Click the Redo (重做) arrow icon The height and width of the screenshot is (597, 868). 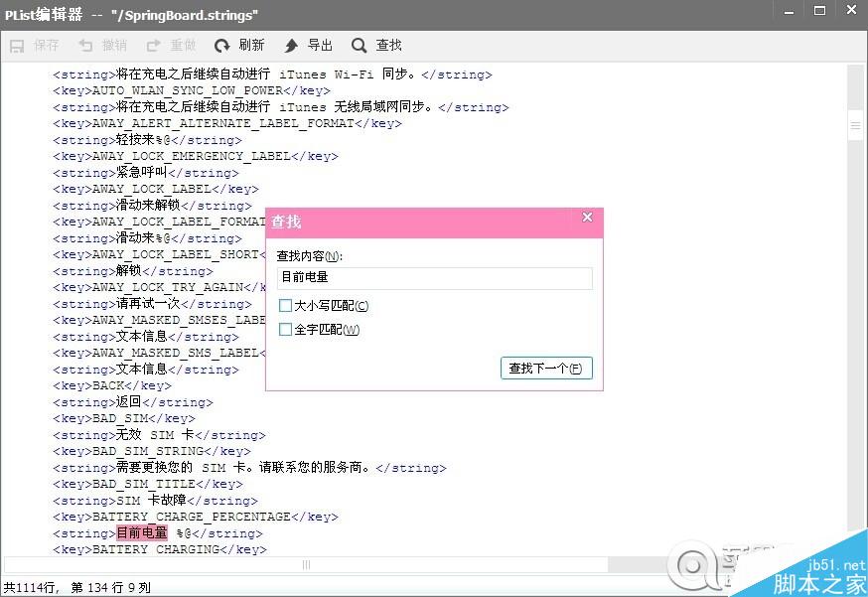(x=153, y=46)
